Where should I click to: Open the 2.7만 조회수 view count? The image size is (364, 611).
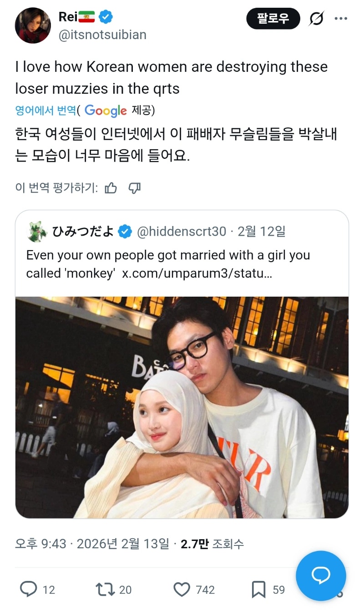(x=212, y=543)
